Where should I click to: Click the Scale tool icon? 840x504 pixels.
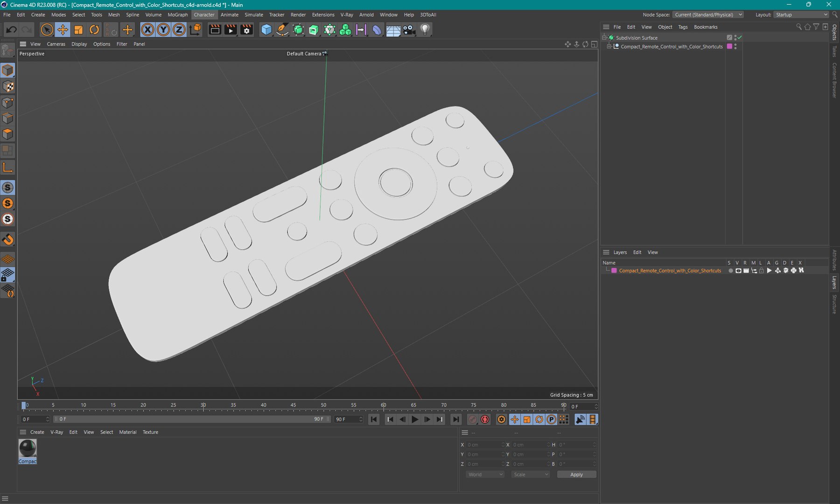78,30
